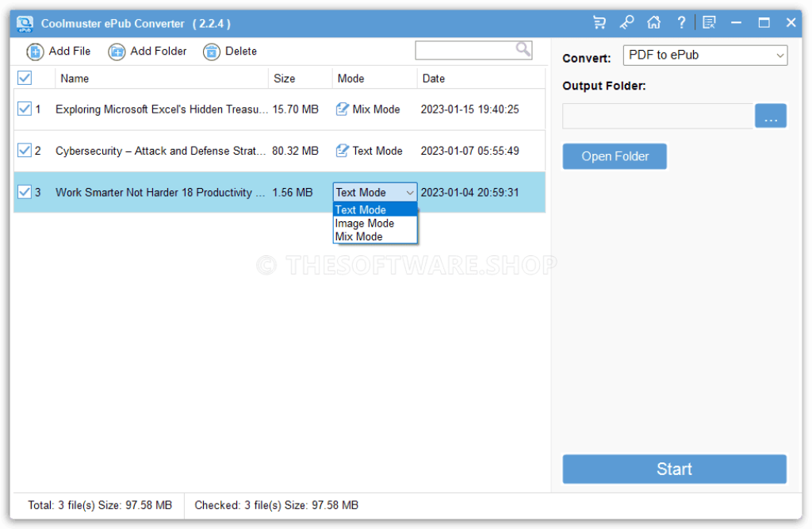This screenshot has width=812, height=529.
Task: Maximize the converter window
Action: click(764, 23)
